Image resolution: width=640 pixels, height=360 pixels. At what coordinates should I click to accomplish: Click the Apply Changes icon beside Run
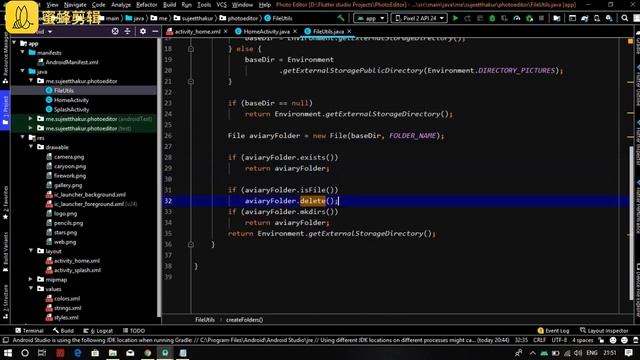click(468, 18)
